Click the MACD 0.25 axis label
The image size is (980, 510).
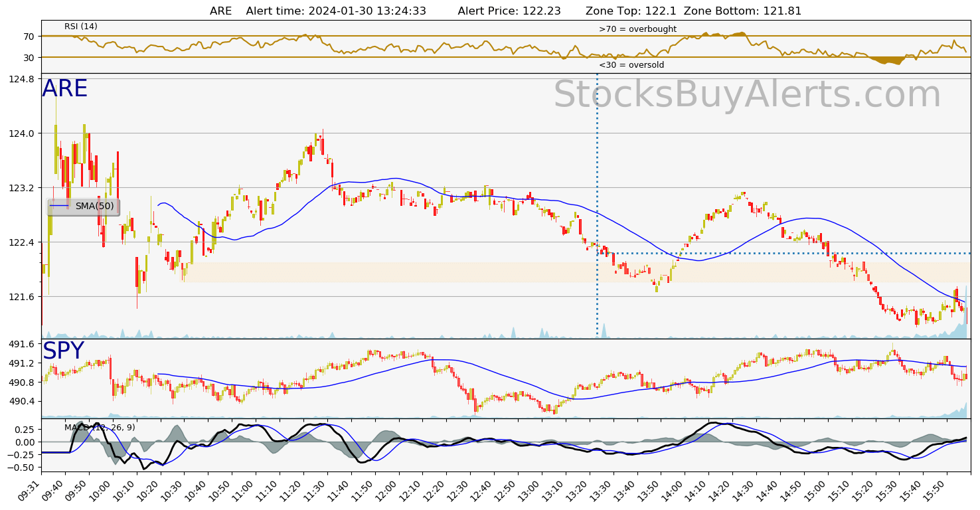(25, 429)
